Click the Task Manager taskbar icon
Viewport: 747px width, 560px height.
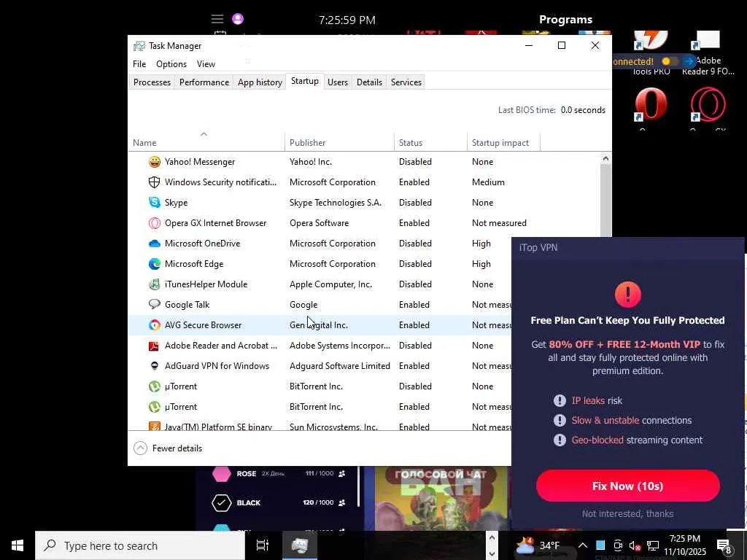299,545
